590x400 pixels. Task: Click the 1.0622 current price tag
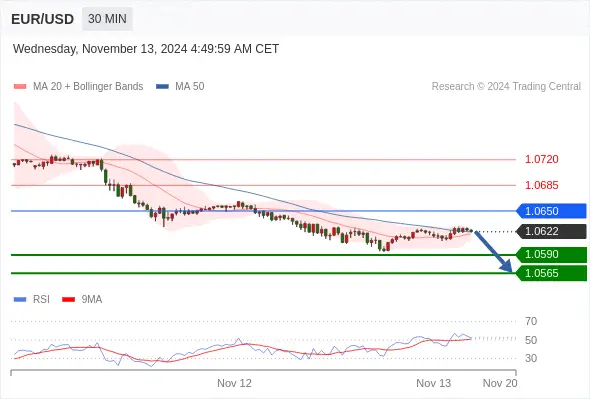pos(552,231)
